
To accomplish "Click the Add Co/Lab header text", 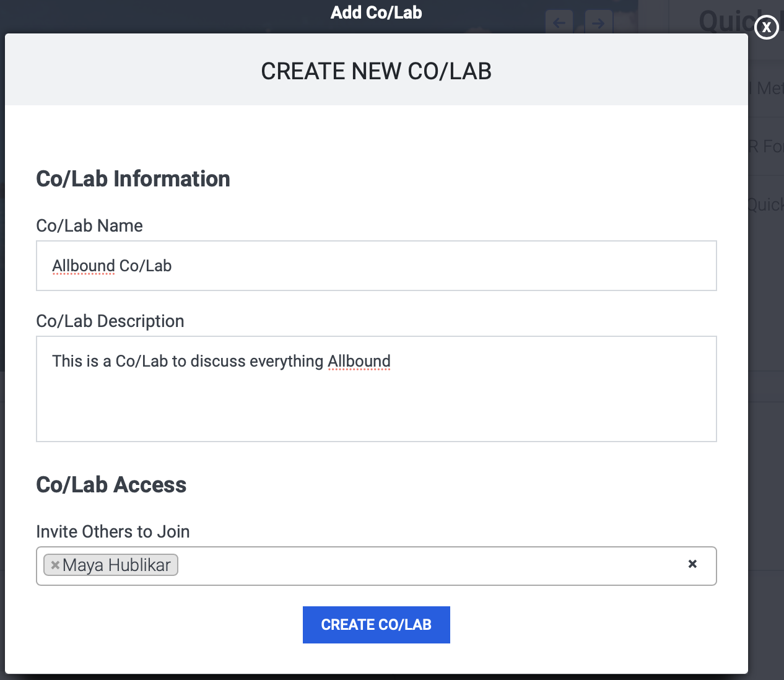I will (x=377, y=12).
